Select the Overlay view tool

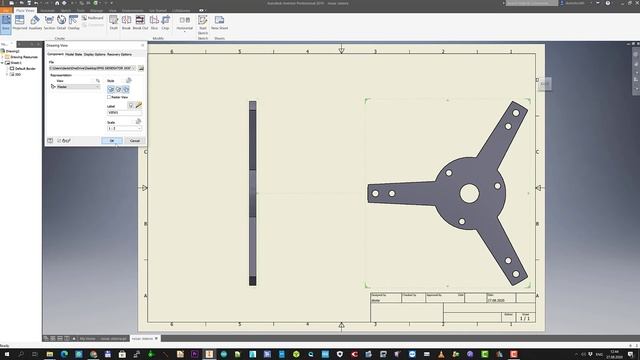(x=73, y=23)
